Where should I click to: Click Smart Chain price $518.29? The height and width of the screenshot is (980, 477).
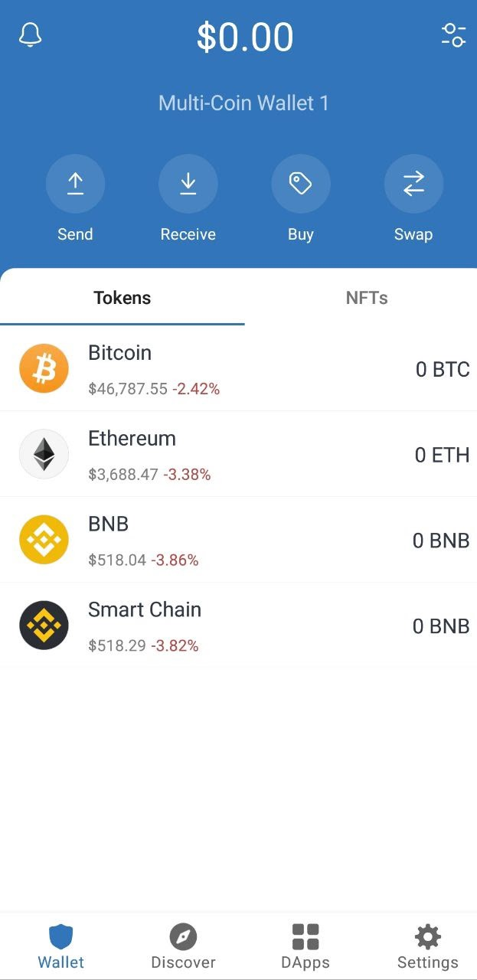117,645
